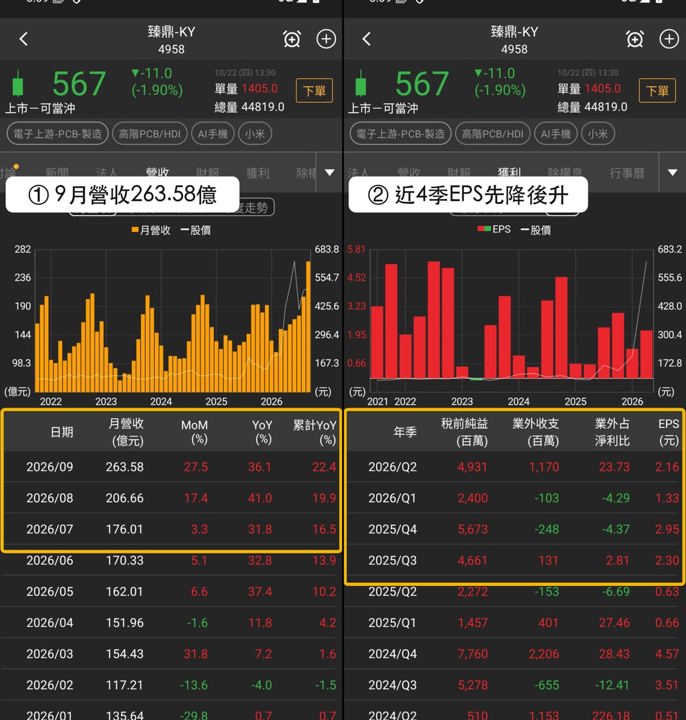Sort by the MoM (%) column header
This screenshot has width=686, height=720.
(x=195, y=432)
